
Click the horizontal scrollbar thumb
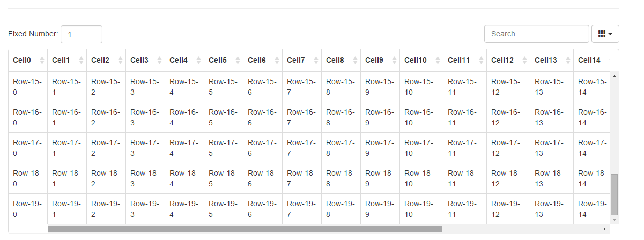pyautogui.click(x=245, y=229)
